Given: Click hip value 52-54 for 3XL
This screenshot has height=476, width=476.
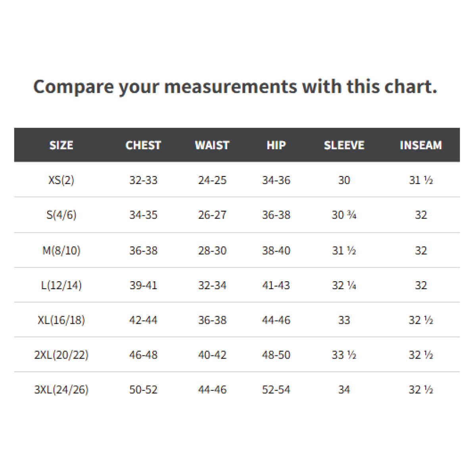Looking at the screenshot, I should pyautogui.click(x=276, y=390).
